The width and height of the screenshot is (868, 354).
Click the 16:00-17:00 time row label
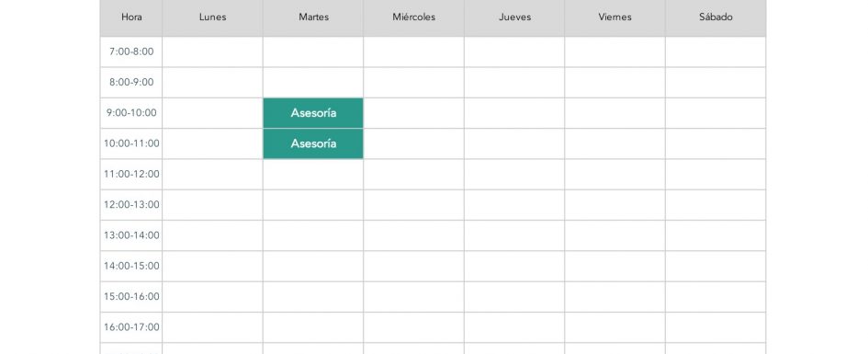[131, 327]
